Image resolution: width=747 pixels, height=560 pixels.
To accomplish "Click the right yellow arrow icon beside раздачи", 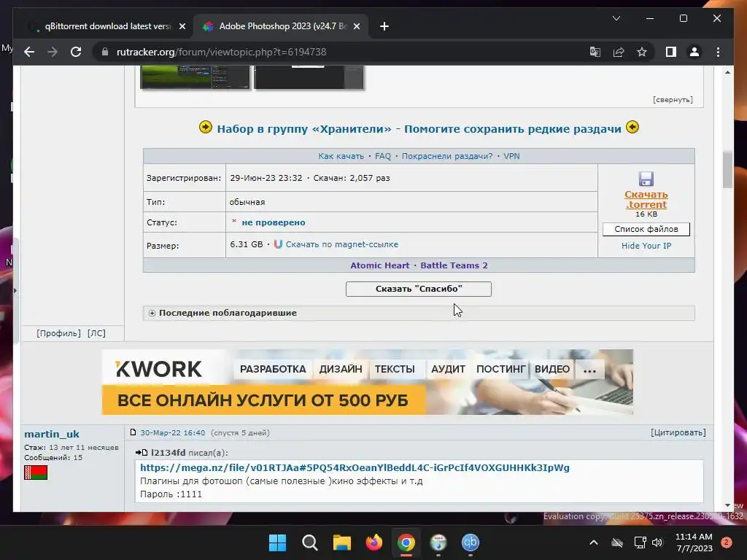I will point(632,127).
